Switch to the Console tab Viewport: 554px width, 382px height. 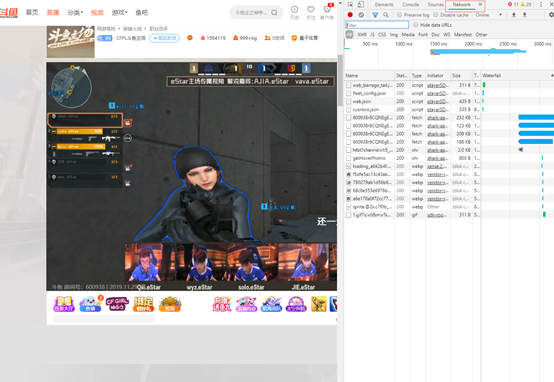pyautogui.click(x=411, y=5)
